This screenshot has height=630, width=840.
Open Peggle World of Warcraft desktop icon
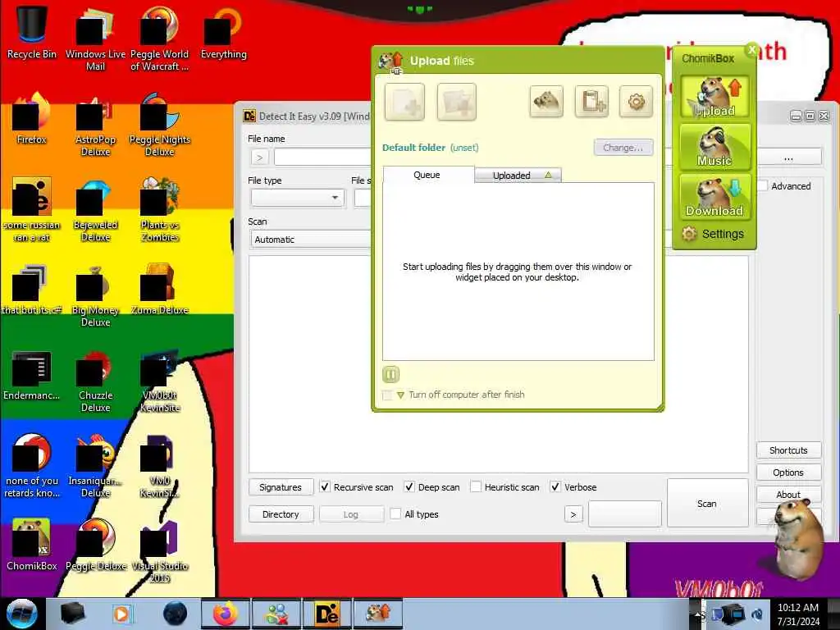159,39
